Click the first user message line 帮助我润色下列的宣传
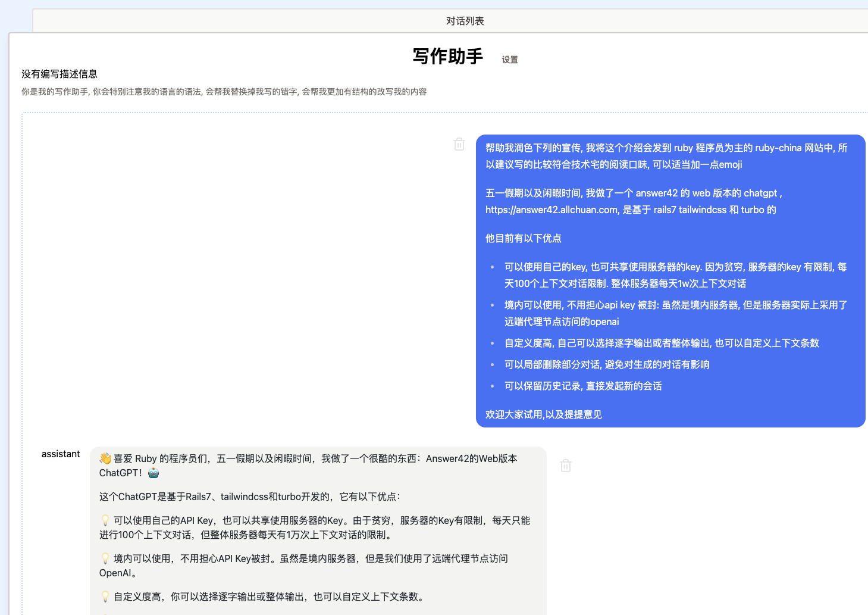 (666, 156)
